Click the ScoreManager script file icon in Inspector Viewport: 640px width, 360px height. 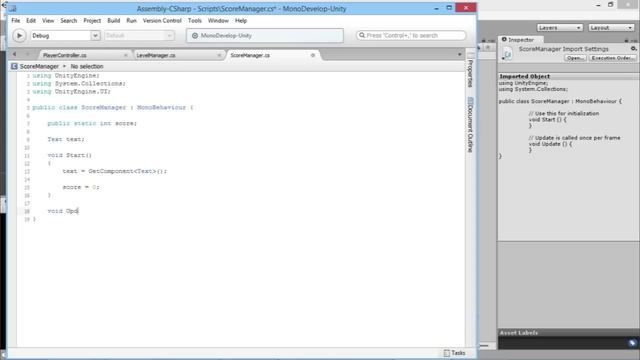[x=507, y=54]
